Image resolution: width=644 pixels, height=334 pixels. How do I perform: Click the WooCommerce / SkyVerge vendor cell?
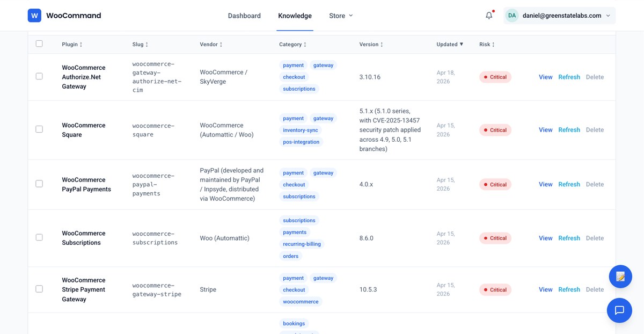click(223, 77)
